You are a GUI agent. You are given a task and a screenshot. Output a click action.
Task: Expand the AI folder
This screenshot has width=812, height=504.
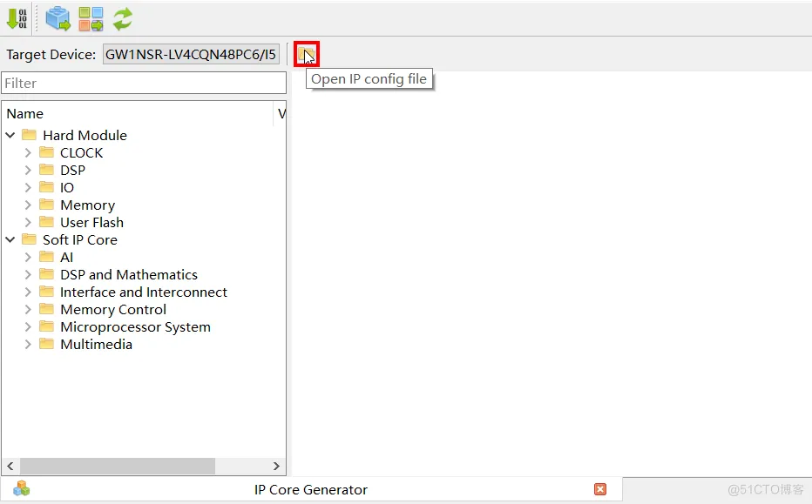[28, 257]
